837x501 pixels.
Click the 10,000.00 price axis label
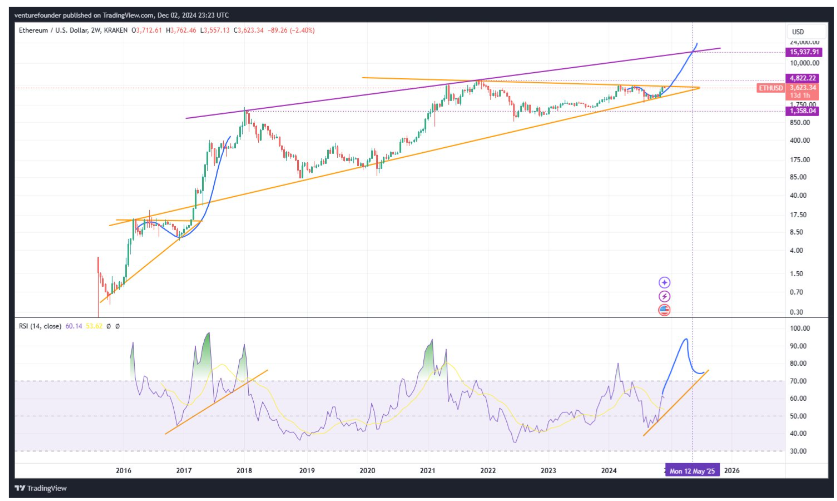[803, 63]
